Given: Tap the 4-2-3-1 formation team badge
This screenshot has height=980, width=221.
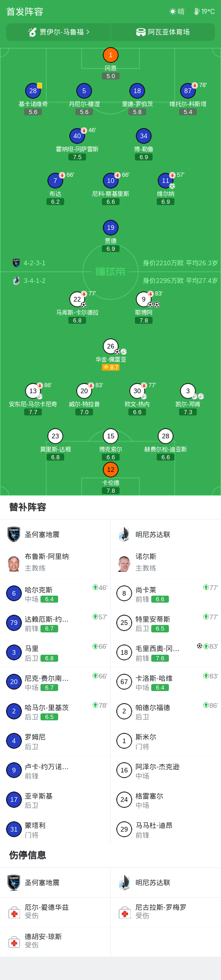Looking at the screenshot, I should pyautogui.click(x=16, y=263).
